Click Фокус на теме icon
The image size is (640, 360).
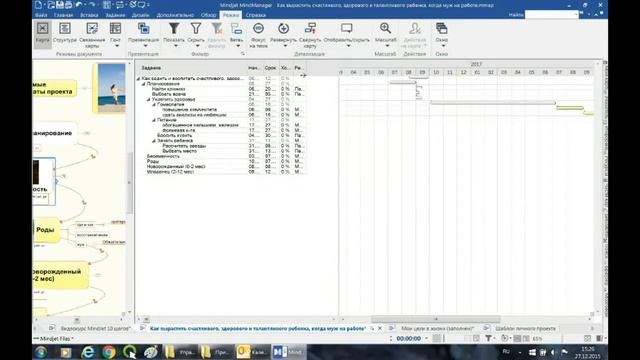[258, 29]
